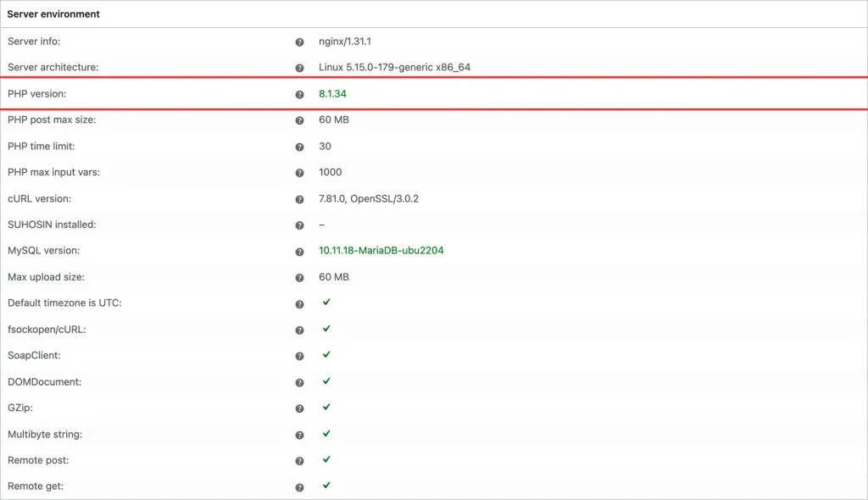Select the Server environment heading
The image size is (868, 500).
[53, 14]
